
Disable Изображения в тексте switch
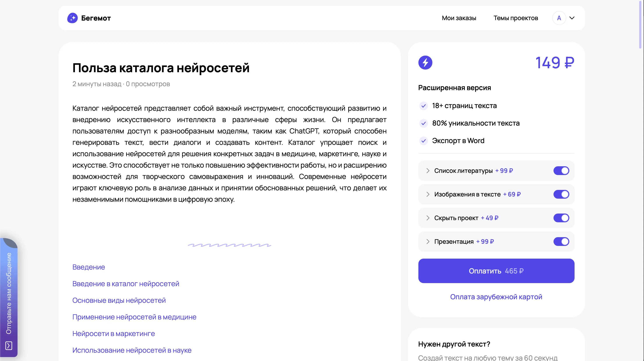(x=561, y=194)
